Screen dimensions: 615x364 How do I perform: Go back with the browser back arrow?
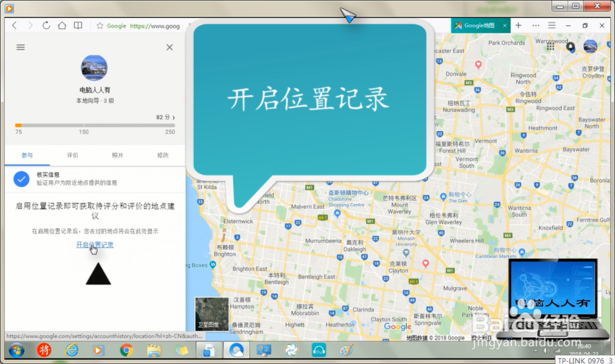tap(15, 25)
